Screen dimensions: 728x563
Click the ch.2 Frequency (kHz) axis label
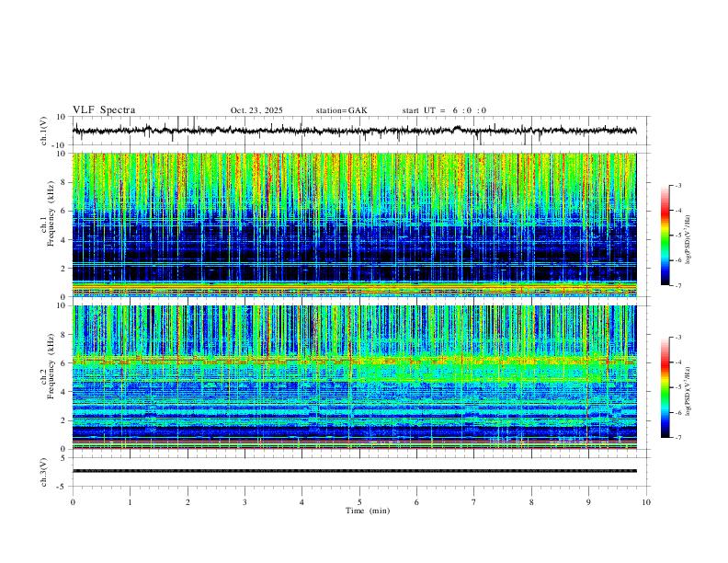coord(47,366)
